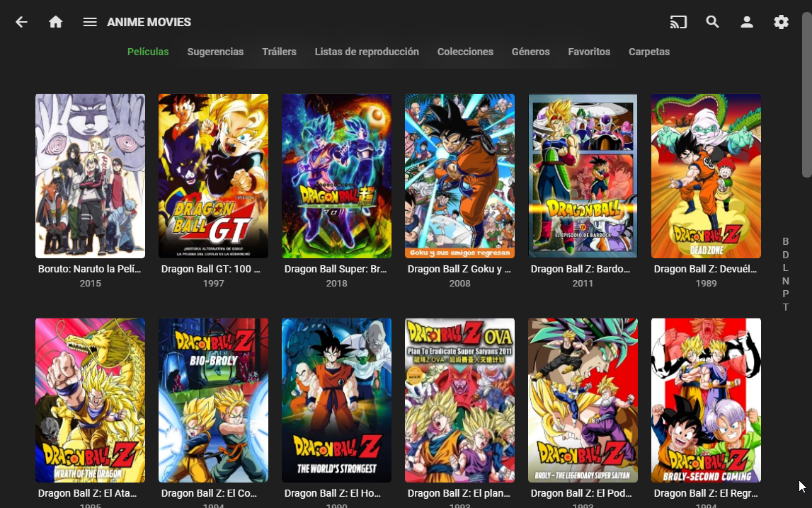Click the vertical page scrollbar thumb

[807, 96]
